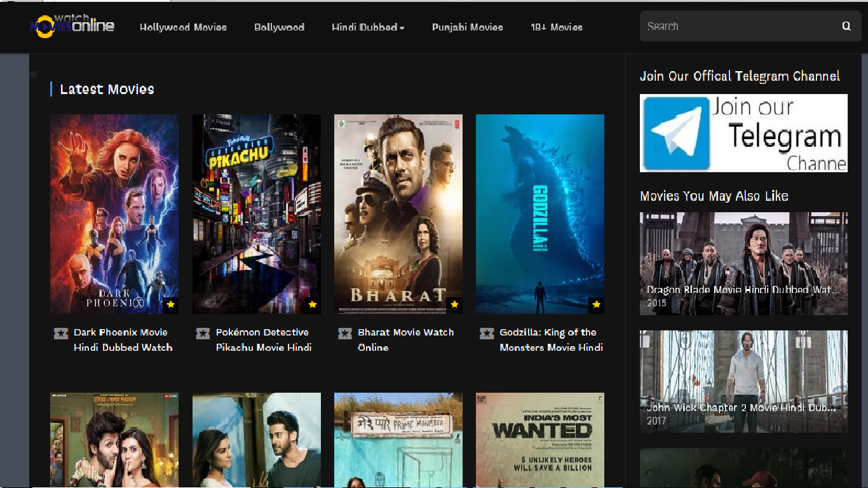Click the gray star icon beside Dark Phoenix title

(x=61, y=333)
